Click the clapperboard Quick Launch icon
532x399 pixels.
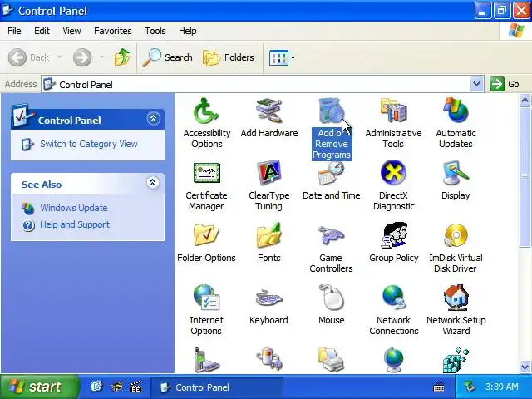click(135, 387)
